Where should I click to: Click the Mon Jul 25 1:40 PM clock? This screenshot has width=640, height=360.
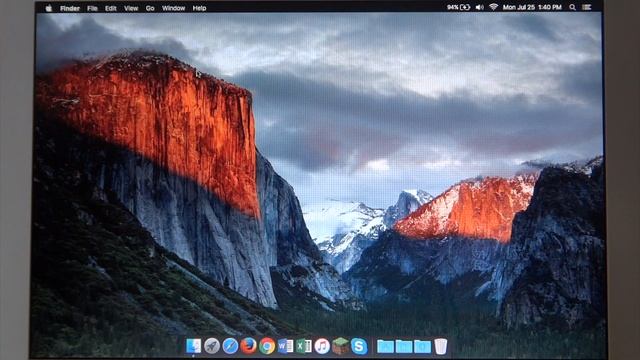click(x=532, y=7)
